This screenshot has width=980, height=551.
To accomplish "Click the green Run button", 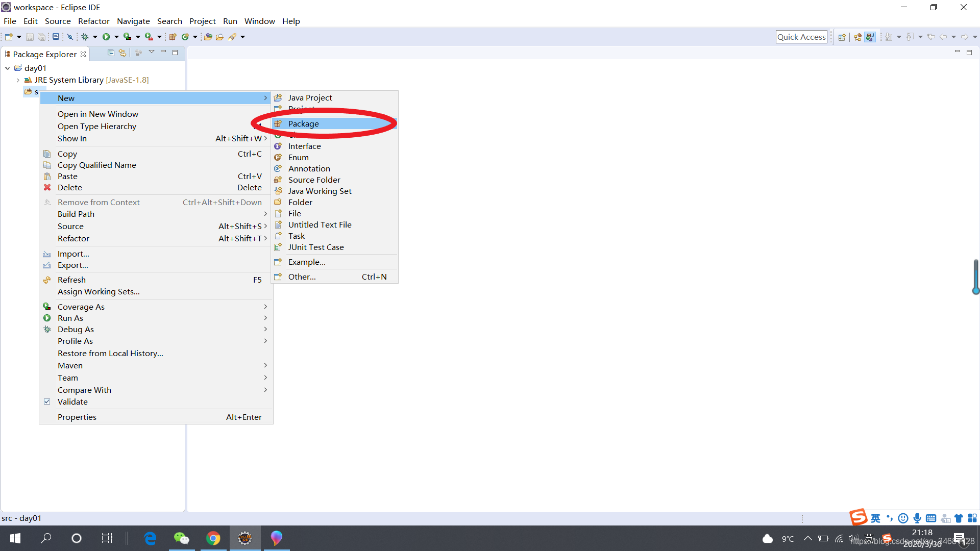I will click(106, 37).
